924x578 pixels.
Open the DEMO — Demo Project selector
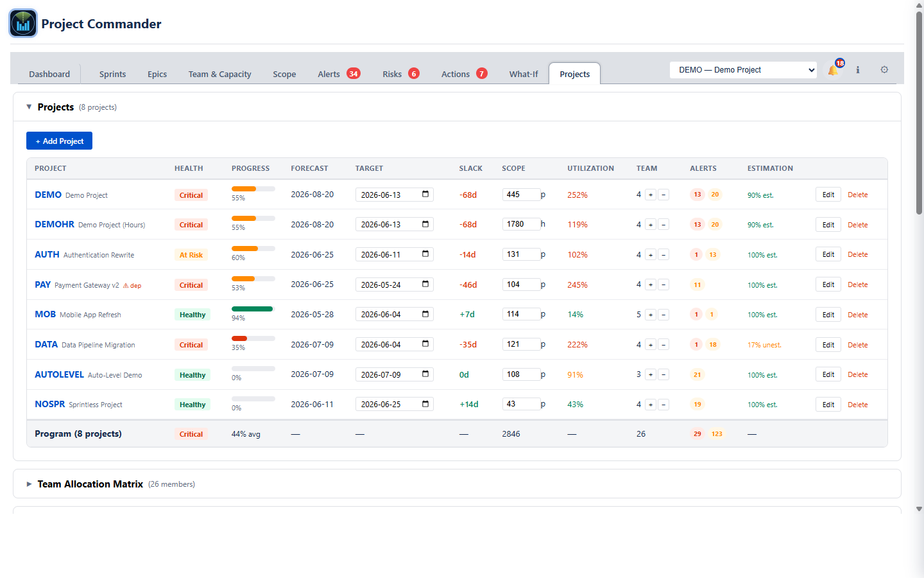(743, 70)
